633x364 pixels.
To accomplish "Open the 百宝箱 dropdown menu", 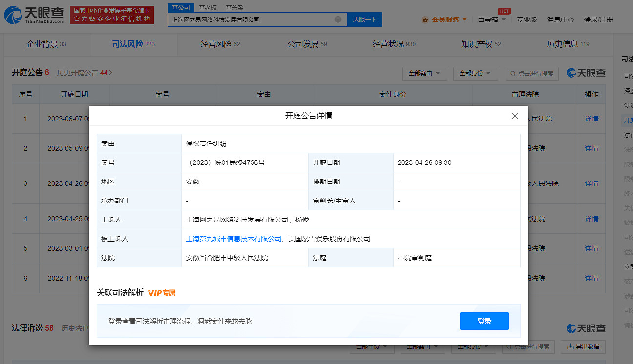I will [x=491, y=20].
